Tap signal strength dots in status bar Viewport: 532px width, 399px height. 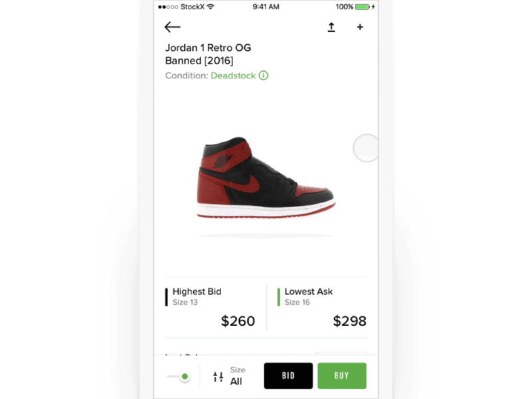click(x=168, y=7)
